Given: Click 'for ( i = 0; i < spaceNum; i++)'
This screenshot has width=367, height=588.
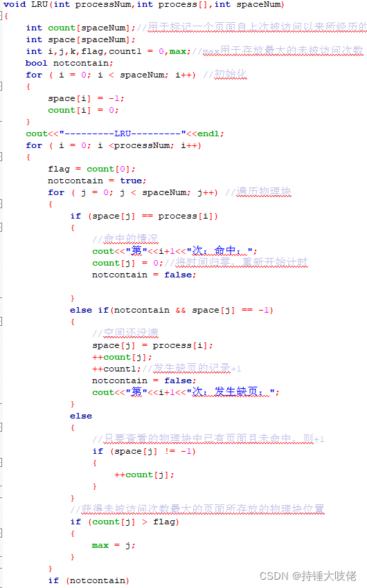Looking at the screenshot, I should coord(111,75).
